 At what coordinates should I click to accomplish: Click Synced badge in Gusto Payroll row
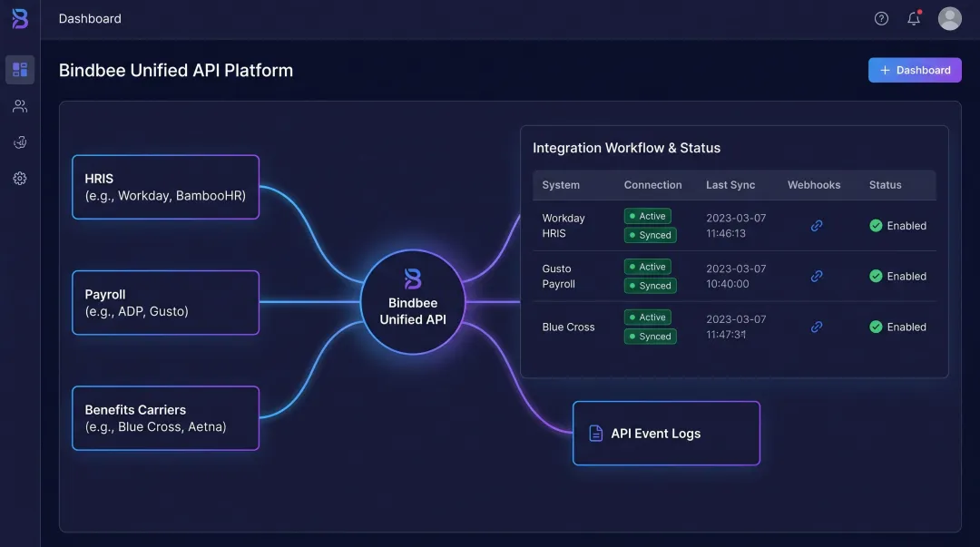(650, 286)
